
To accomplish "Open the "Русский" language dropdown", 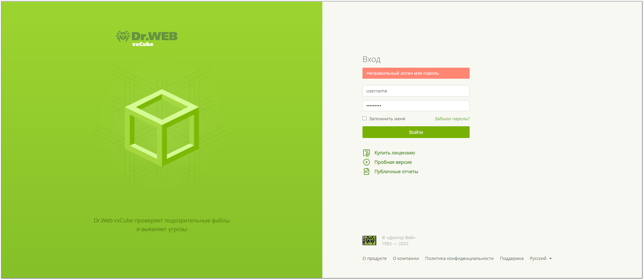I will click(x=541, y=259).
